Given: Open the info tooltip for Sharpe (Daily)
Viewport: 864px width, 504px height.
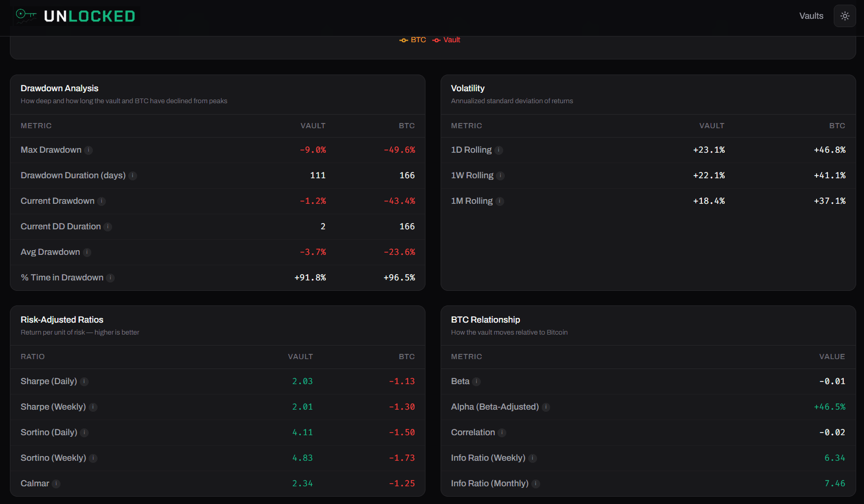Looking at the screenshot, I should (x=84, y=382).
